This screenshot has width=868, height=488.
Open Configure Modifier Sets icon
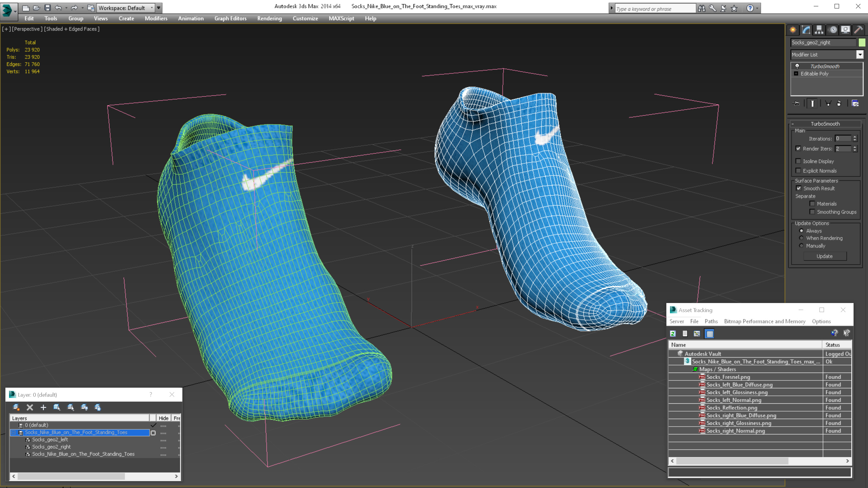tap(855, 103)
